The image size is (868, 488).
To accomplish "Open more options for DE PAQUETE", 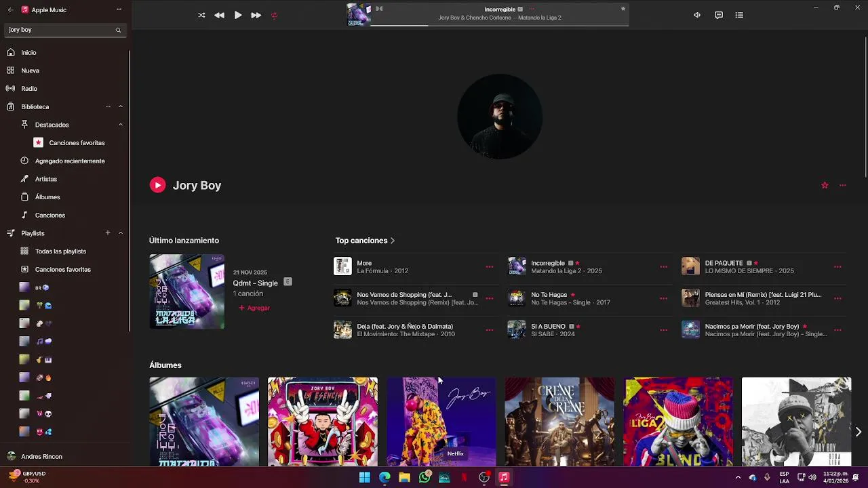I will 837,267.
